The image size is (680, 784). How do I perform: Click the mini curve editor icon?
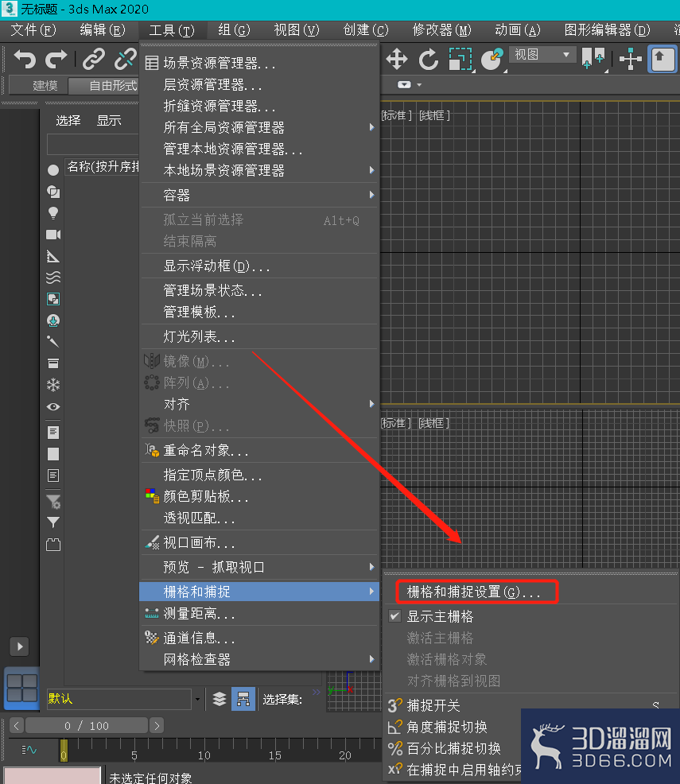click(x=29, y=750)
